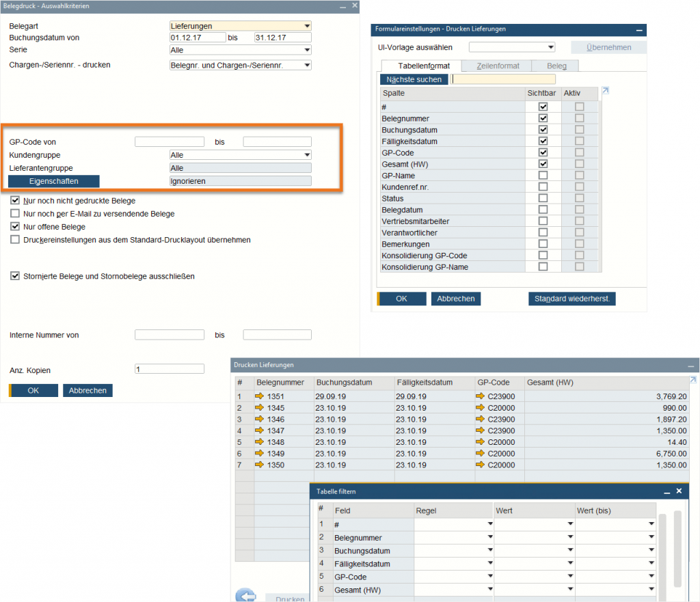The height and width of the screenshot is (602, 700).
Task: Uncheck 'Nur noch nicht gedruckte Belege'
Action: (x=16, y=201)
